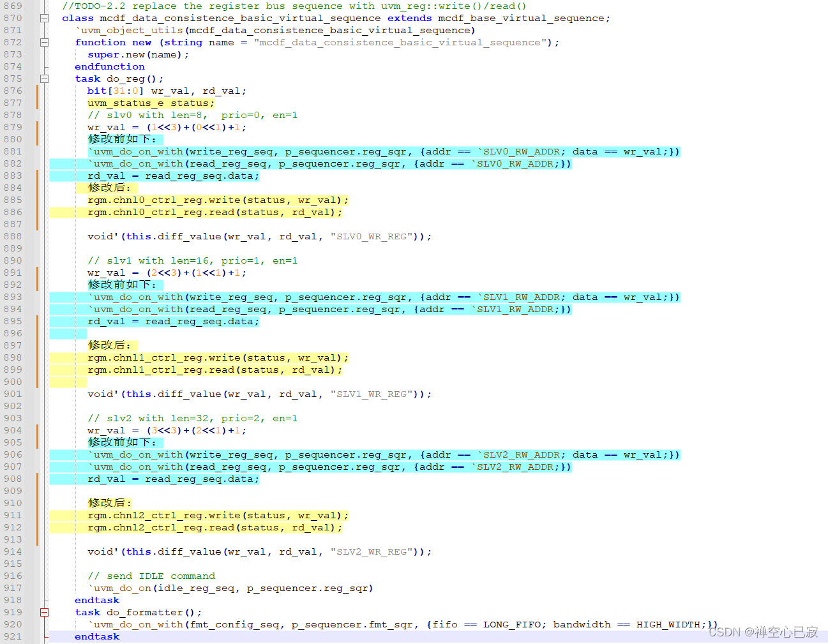
Task: Collapse the do_reg task fold marker
Action: pos(43,79)
